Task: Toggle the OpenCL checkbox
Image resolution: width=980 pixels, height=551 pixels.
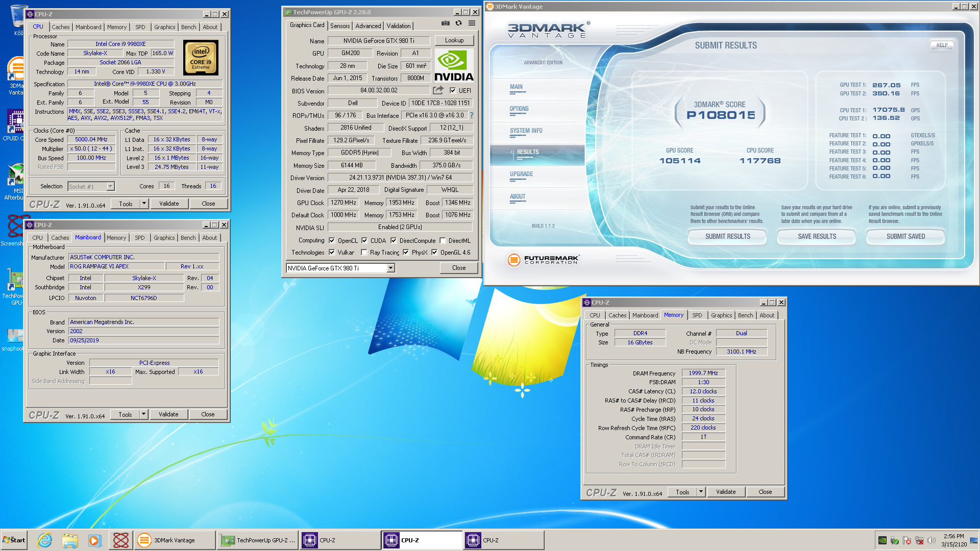Action: 332,240
